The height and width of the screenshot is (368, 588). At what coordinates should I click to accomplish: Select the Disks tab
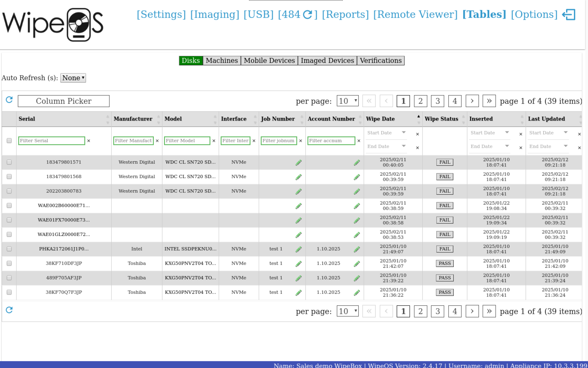191,61
